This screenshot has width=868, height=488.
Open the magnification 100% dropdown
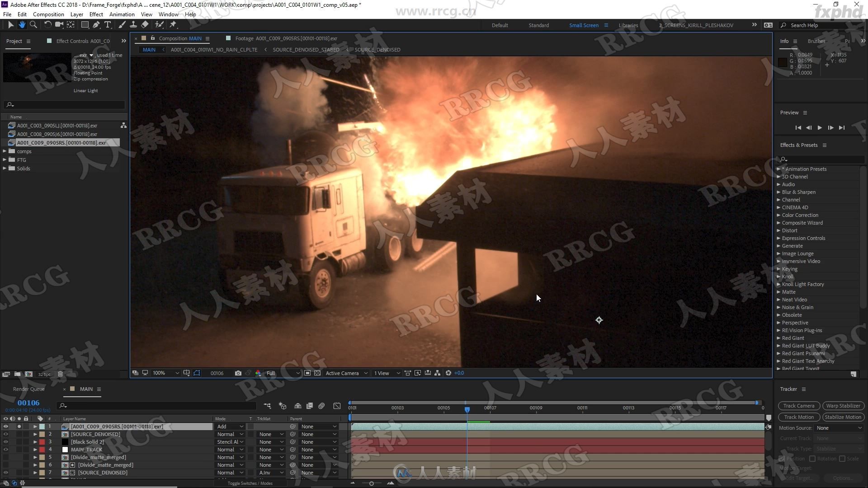pyautogui.click(x=165, y=373)
